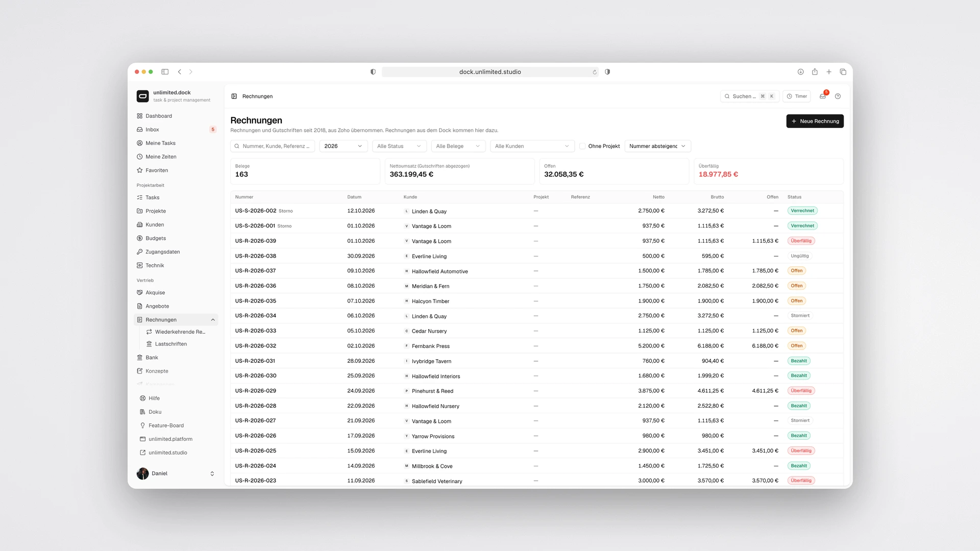Open Dashboard in the sidebar
This screenshot has width=980, height=551.
[176, 116]
